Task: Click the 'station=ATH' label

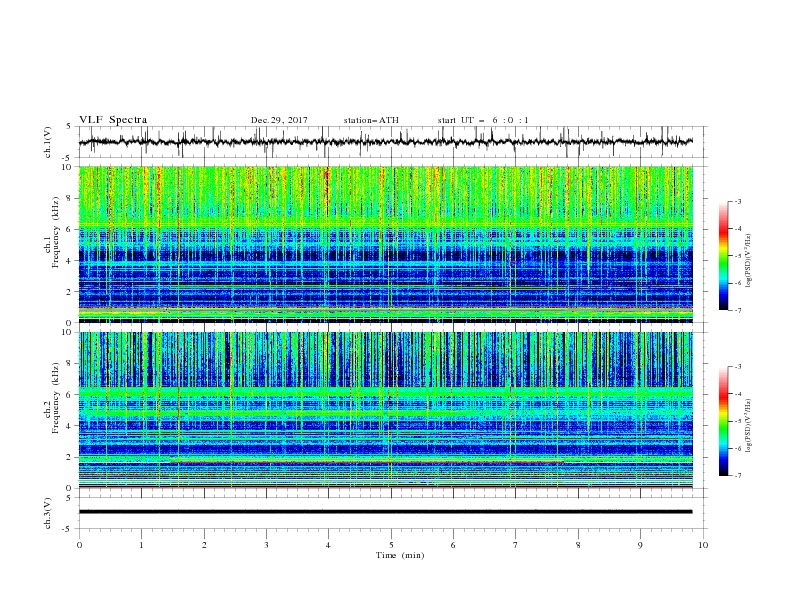Action: 371,120
